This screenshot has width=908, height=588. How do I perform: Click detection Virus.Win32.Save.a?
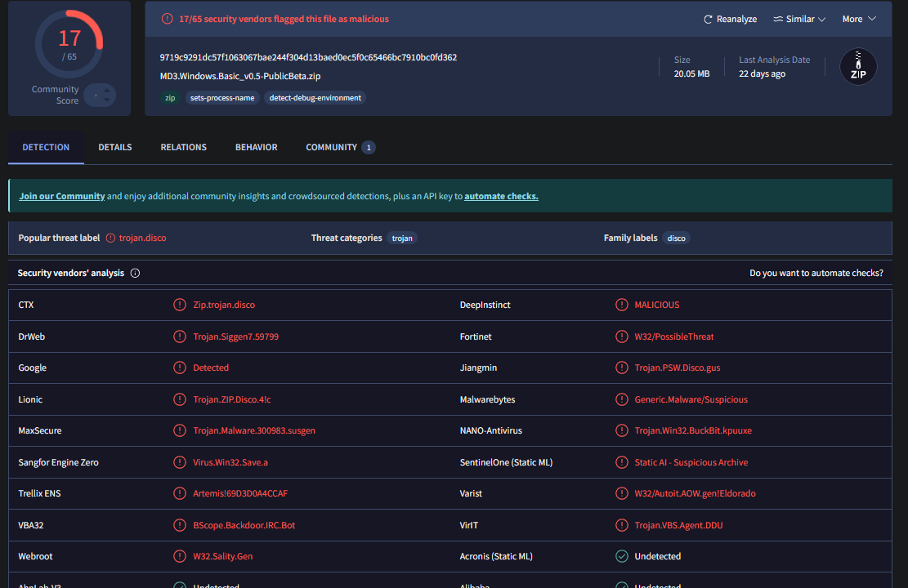click(x=230, y=462)
